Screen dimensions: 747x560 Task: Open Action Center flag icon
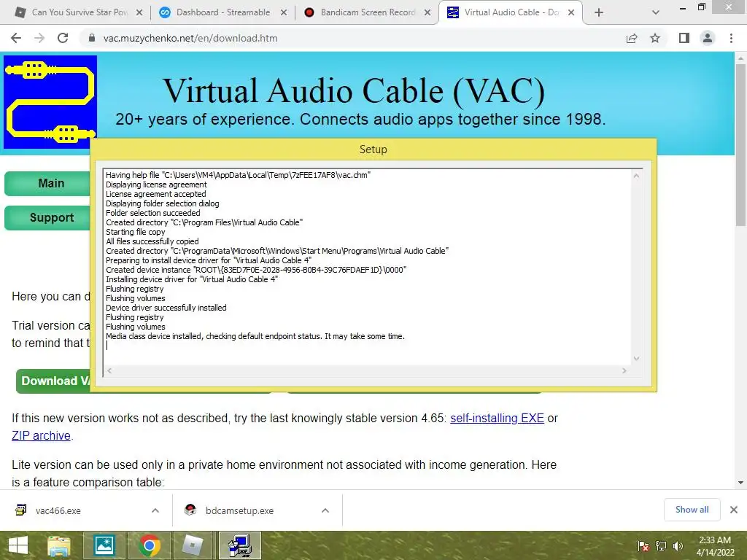[643, 546]
